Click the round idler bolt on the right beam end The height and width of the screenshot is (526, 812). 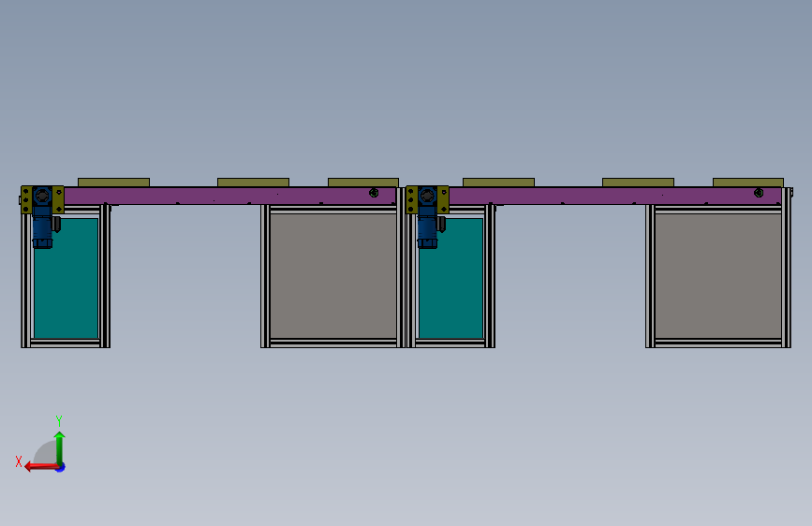click(x=759, y=193)
